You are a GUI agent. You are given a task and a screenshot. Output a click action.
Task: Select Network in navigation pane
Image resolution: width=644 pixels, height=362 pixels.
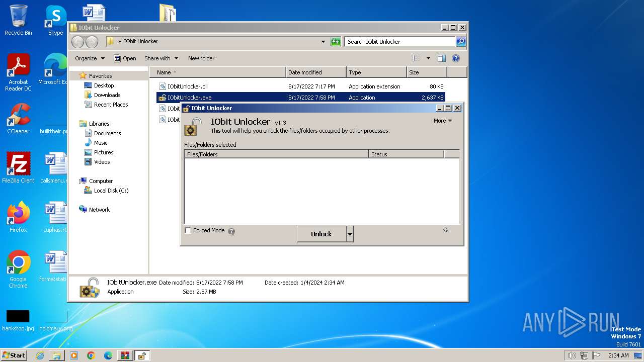(x=99, y=210)
